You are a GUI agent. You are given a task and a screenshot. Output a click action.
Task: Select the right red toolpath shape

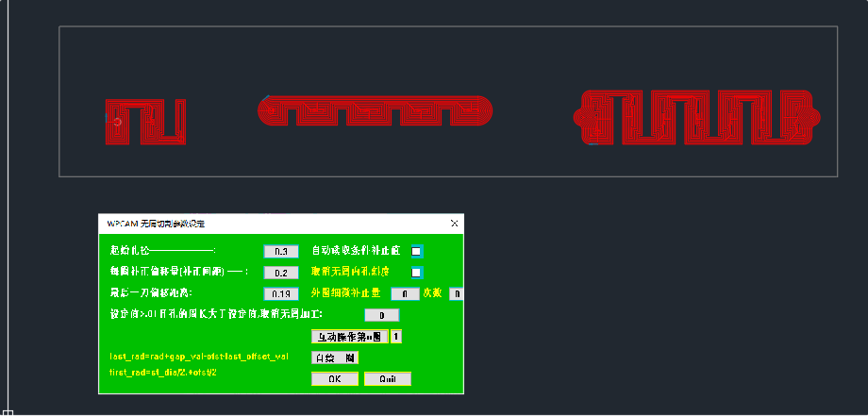tap(696, 117)
